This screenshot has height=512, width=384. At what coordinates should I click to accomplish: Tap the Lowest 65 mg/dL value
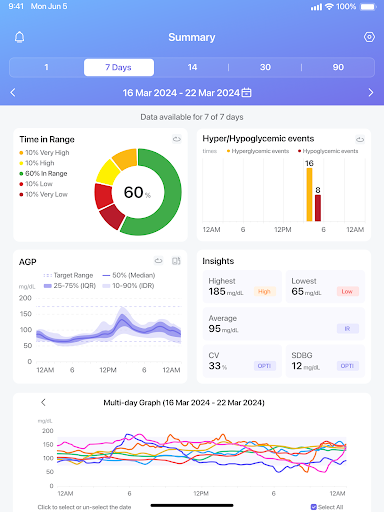tap(306, 292)
